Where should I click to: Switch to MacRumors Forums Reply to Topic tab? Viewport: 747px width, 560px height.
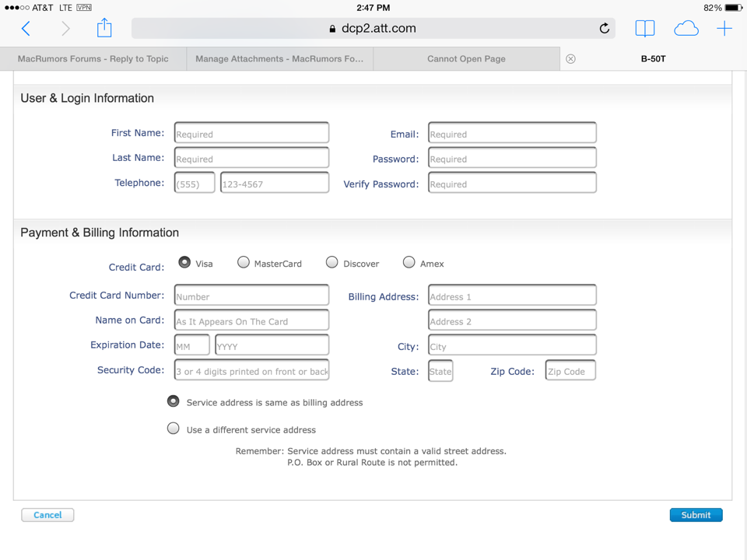[x=93, y=58]
